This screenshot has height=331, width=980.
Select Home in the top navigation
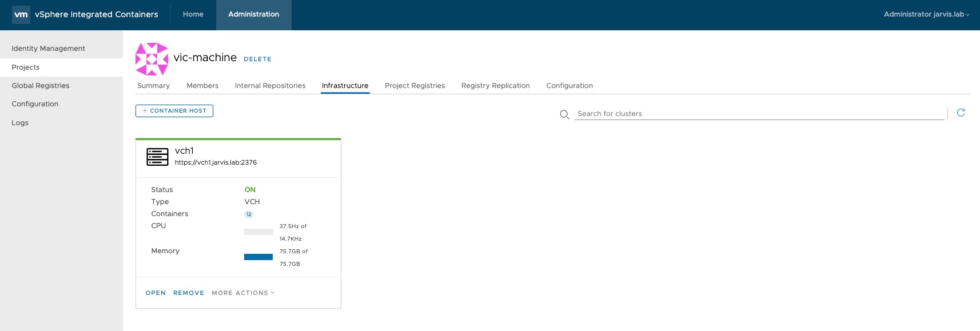193,14
